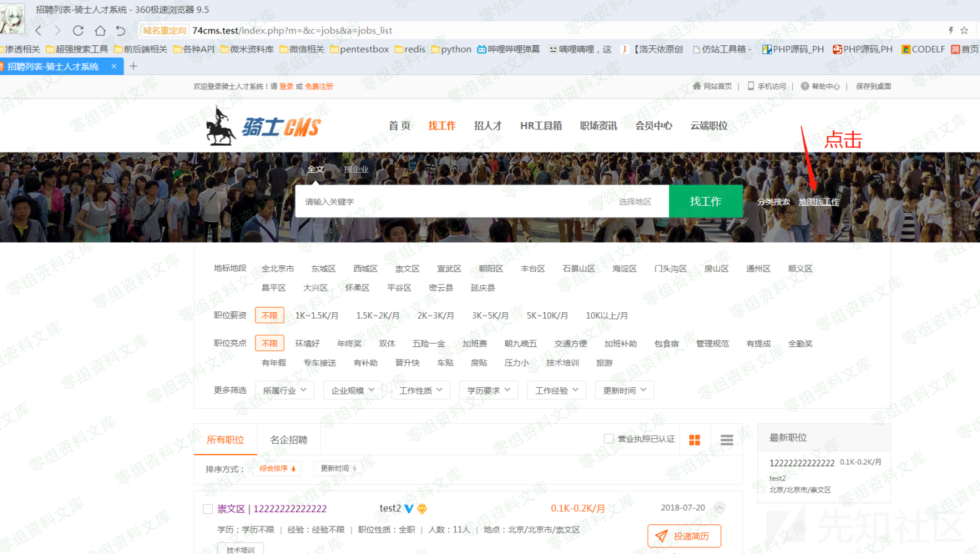The image size is (980, 554).
Task: Open 找工作 in main navigation
Action: tap(442, 126)
